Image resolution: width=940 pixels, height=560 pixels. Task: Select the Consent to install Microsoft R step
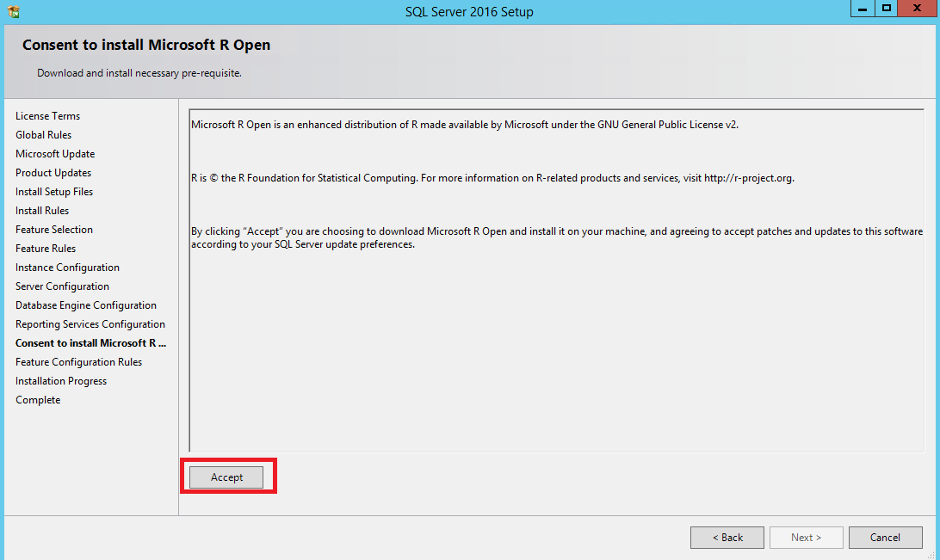91,343
